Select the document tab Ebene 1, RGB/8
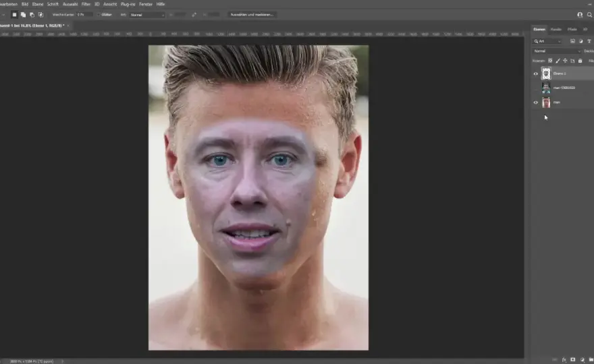The height and width of the screenshot is (364, 594). pos(33,26)
